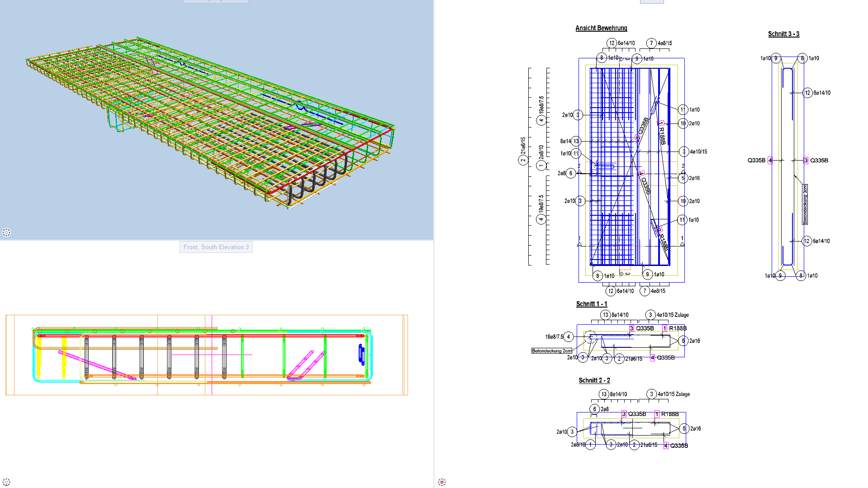Viewport: 868px width, 488px height.
Task: Select the Schnitt 1 - 1 section title
Action: point(592,304)
